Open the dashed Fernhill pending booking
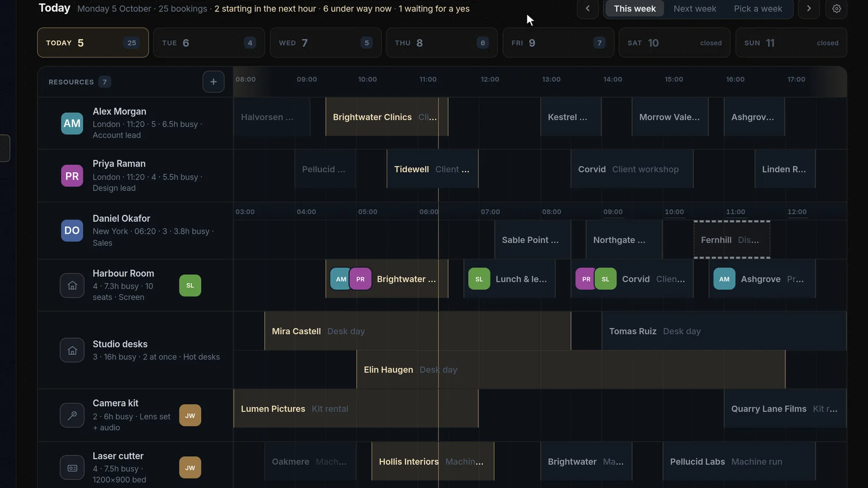The width and height of the screenshot is (868, 488). pyautogui.click(x=732, y=240)
